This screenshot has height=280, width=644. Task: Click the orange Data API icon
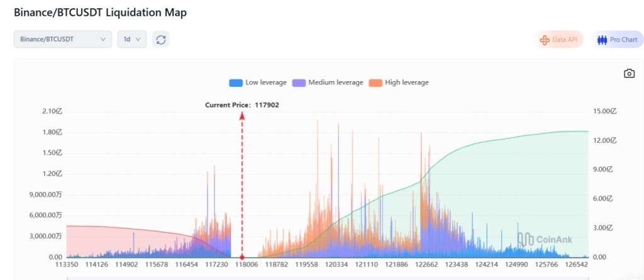point(545,40)
